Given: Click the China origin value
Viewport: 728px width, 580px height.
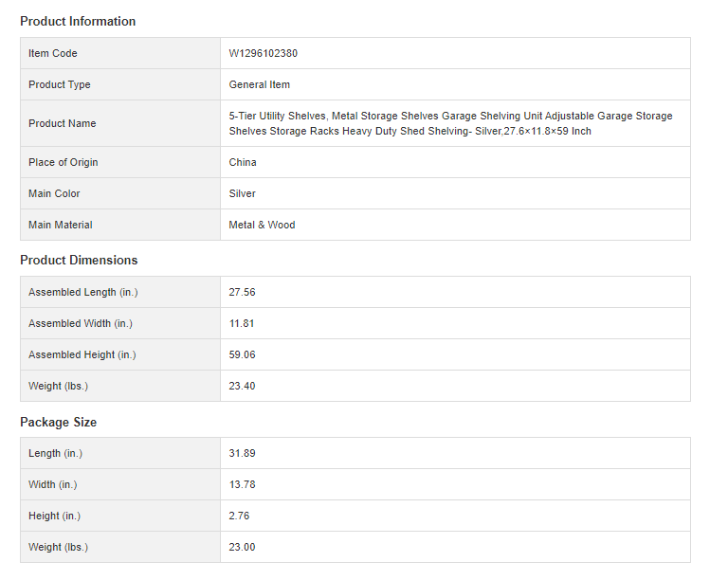Looking at the screenshot, I should point(243,162).
